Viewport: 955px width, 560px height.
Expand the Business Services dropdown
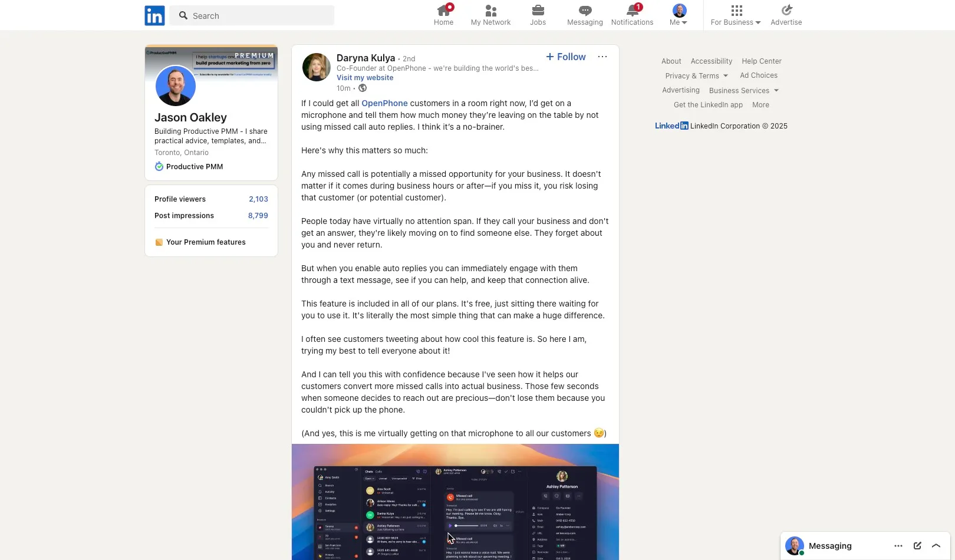pyautogui.click(x=743, y=90)
